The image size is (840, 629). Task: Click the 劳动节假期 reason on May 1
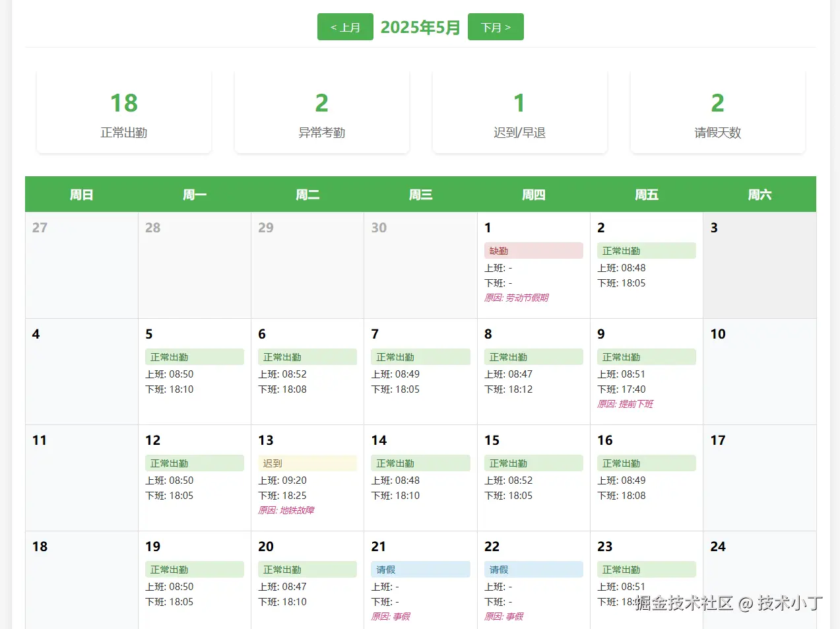(x=517, y=298)
